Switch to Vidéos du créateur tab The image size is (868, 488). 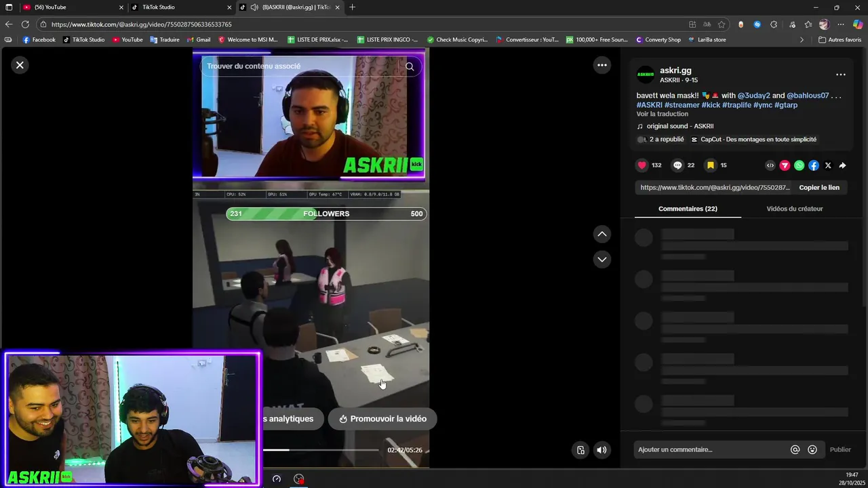795,209
